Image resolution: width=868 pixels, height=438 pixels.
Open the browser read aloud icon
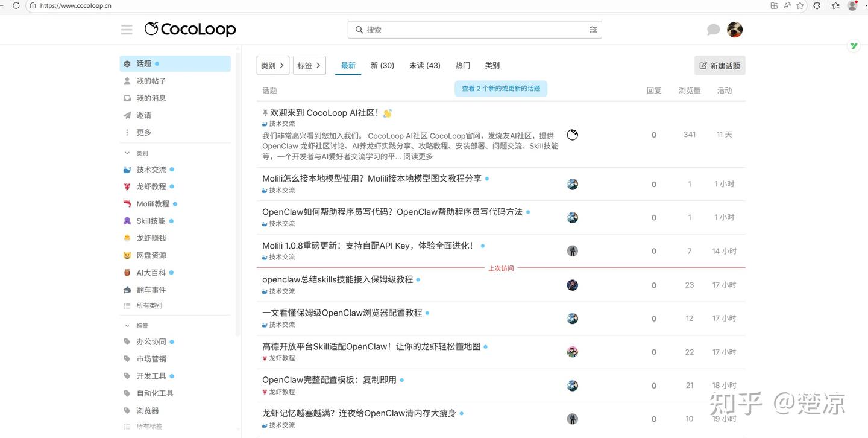[787, 5]
